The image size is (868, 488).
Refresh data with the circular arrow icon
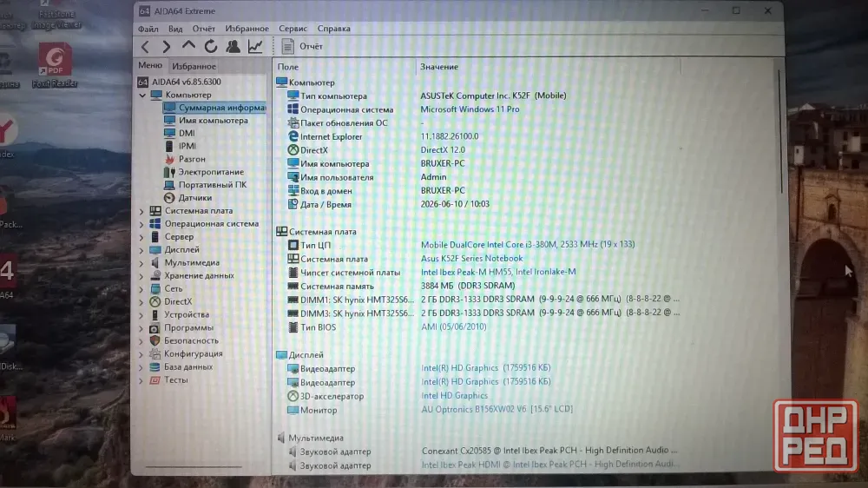210,47
